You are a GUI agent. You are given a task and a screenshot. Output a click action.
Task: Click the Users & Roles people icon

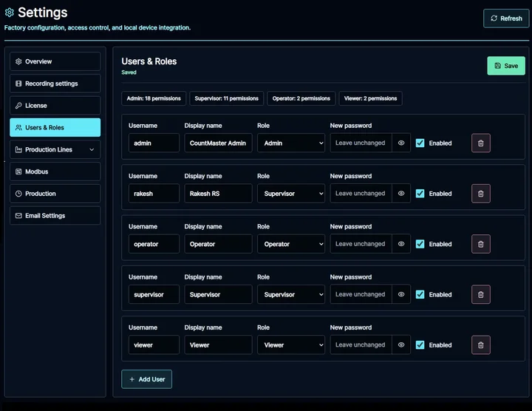(18, 128)
